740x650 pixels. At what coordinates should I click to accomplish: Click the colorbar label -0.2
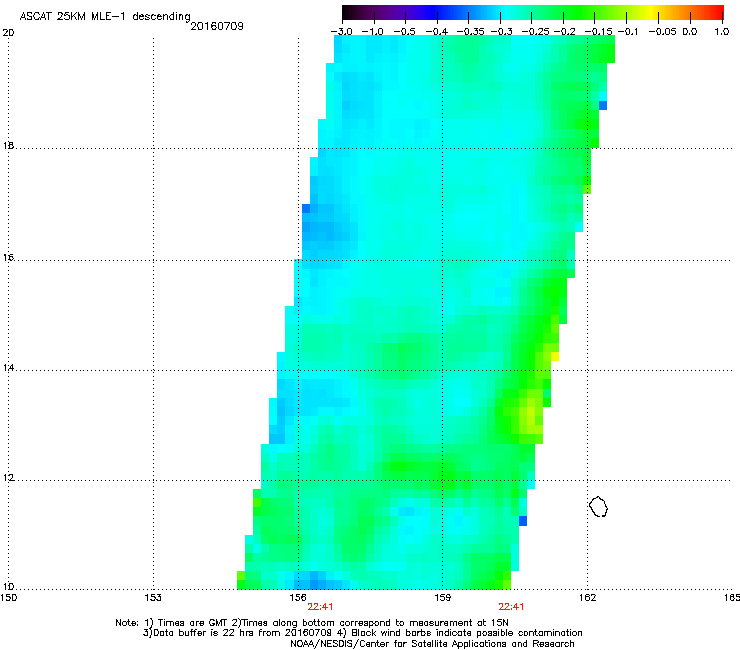tap(565, 32)
